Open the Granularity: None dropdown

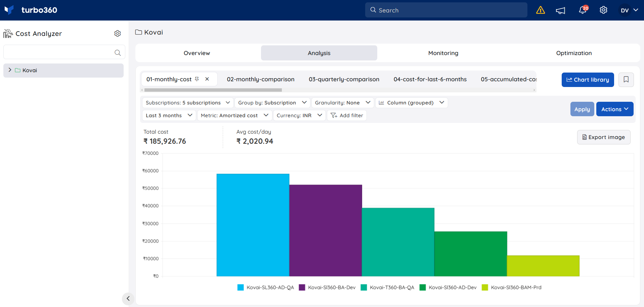tap(342, 102)
